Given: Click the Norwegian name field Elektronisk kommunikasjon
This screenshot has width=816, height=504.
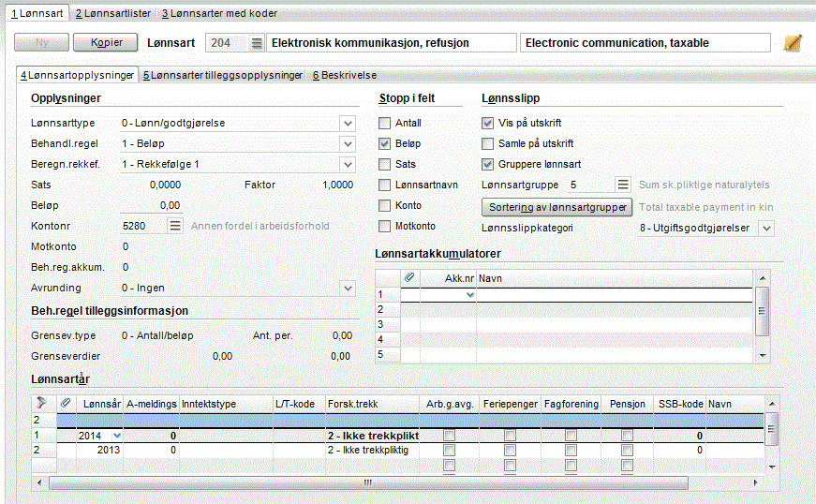Looking at the screenshot, I should [x=392, y=43].
